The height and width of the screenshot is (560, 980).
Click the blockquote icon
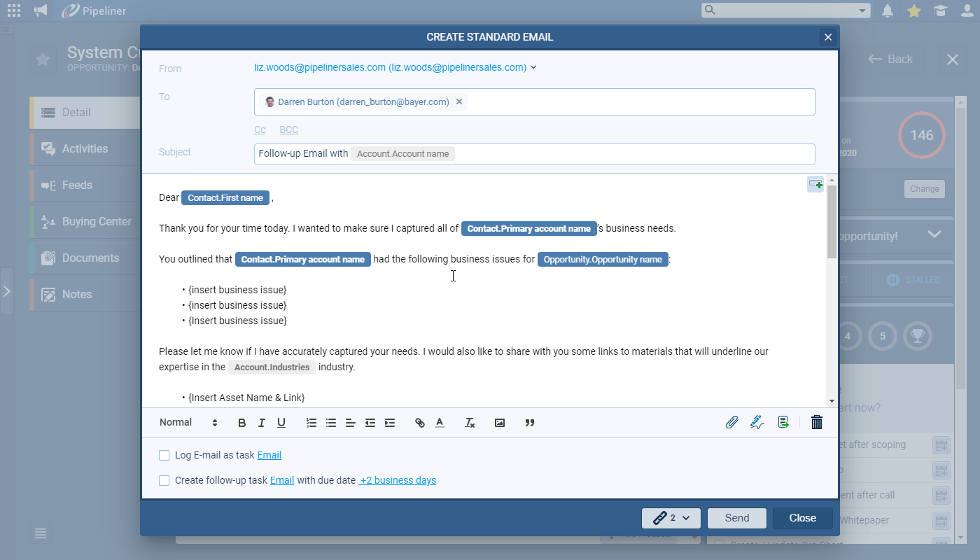[x=530, y=423]
